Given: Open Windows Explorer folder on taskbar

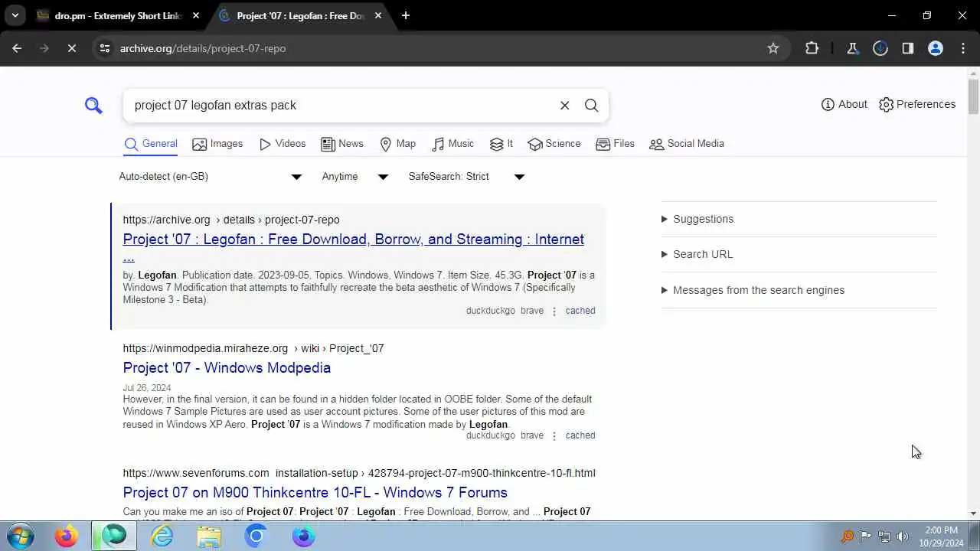Looking at the screenshot, I should point(209,536).
